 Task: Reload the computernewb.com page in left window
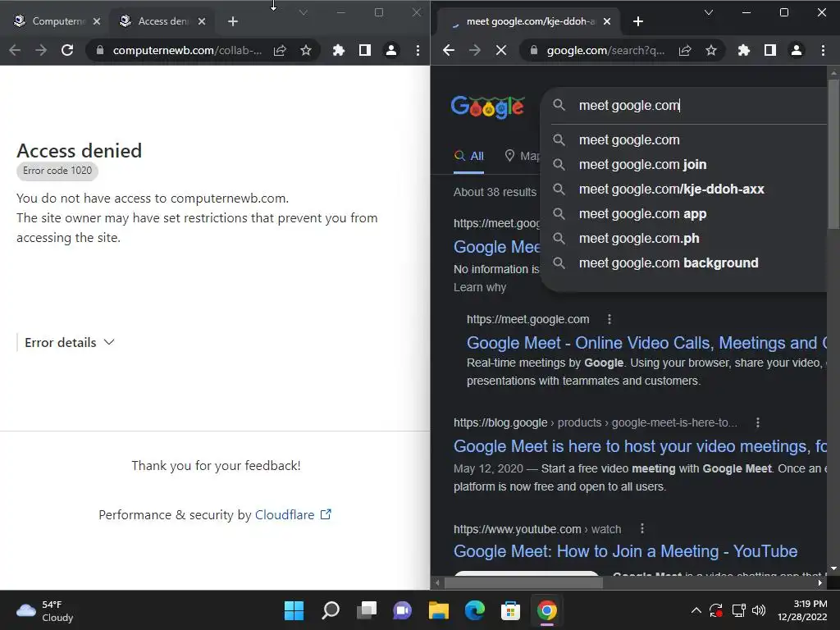tap(67, 50)
